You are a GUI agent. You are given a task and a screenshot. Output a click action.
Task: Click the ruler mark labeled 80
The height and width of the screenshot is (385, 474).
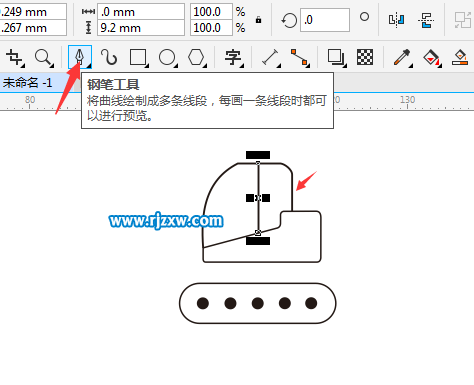(x=30, y=100)
